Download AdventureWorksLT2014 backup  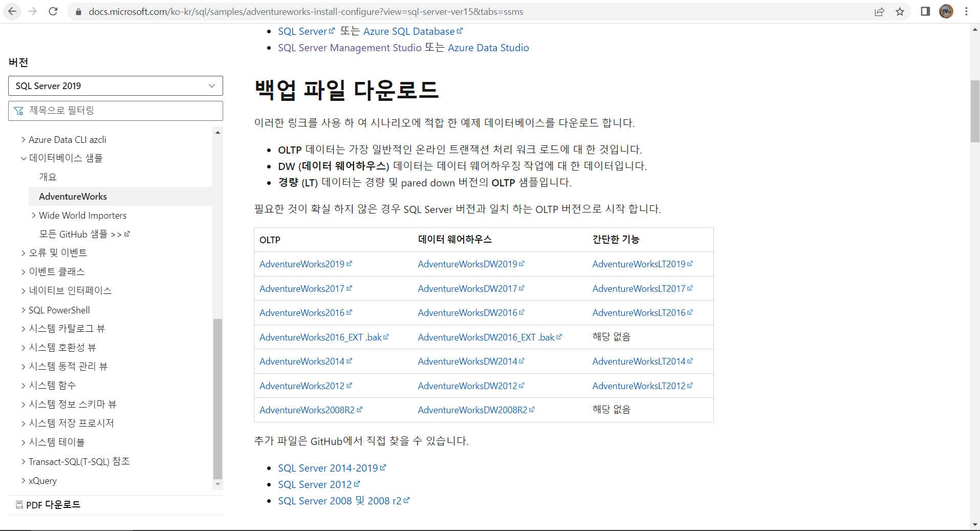coord(642,361)
